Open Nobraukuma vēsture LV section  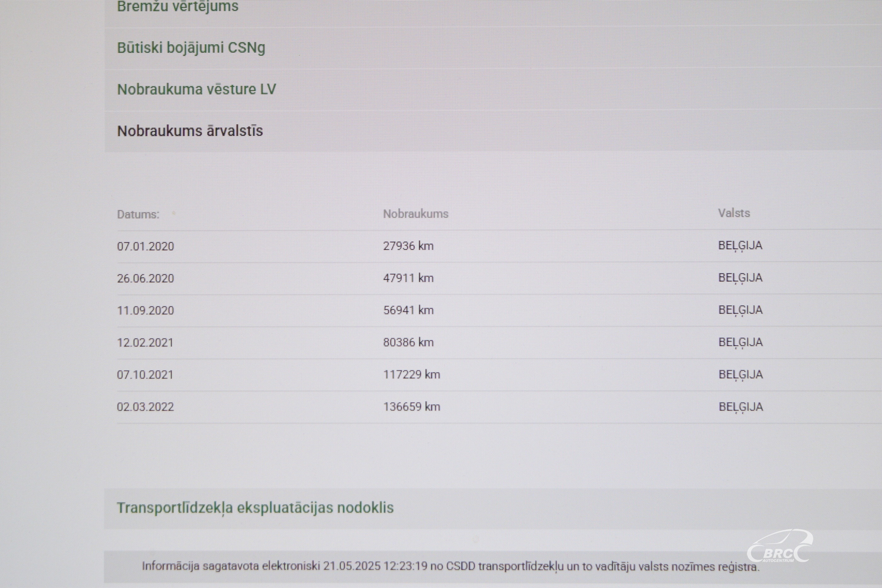[x=197, y=89]
